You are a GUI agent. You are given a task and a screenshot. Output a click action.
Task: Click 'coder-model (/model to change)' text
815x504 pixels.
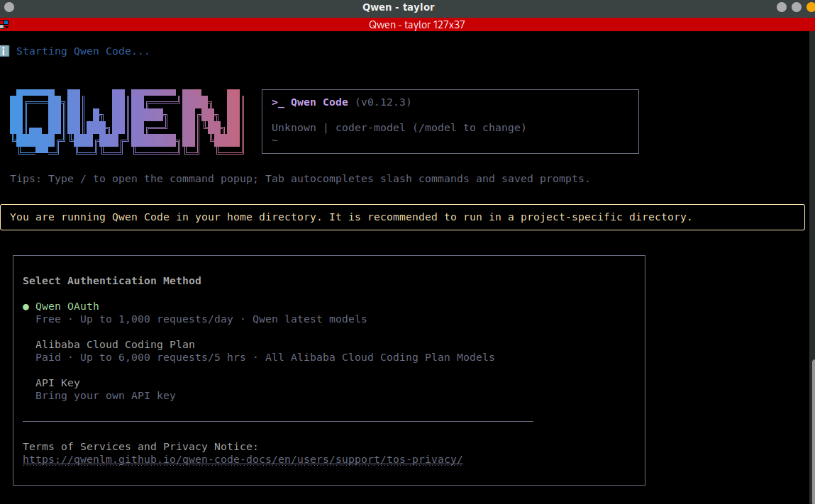[431, 128]
